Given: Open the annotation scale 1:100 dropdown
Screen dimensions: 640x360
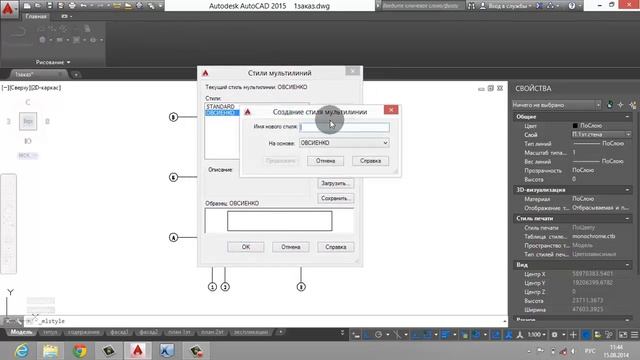Looking at the screenshot, I should coord(536,335).
